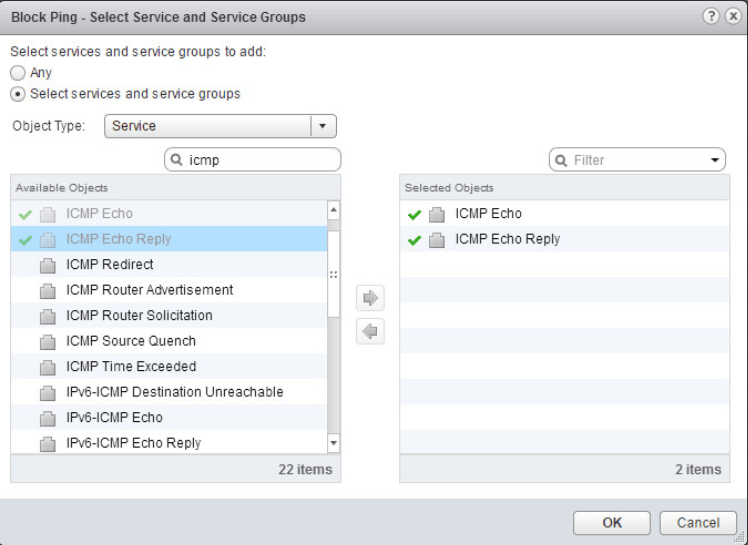Click the ICMP Redirect service icon
The height and width of the screenshot is (545, 748).
(48, 265)
